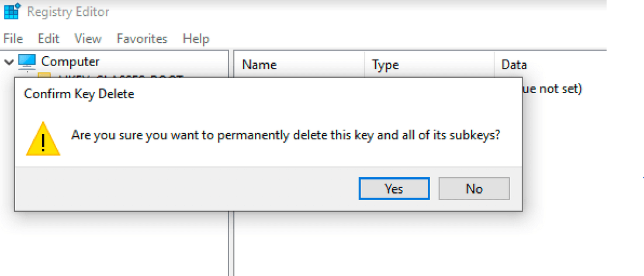Click the Registry Editor app icon
Viewport: 644px width, 276px height.
tap(12, 11)
